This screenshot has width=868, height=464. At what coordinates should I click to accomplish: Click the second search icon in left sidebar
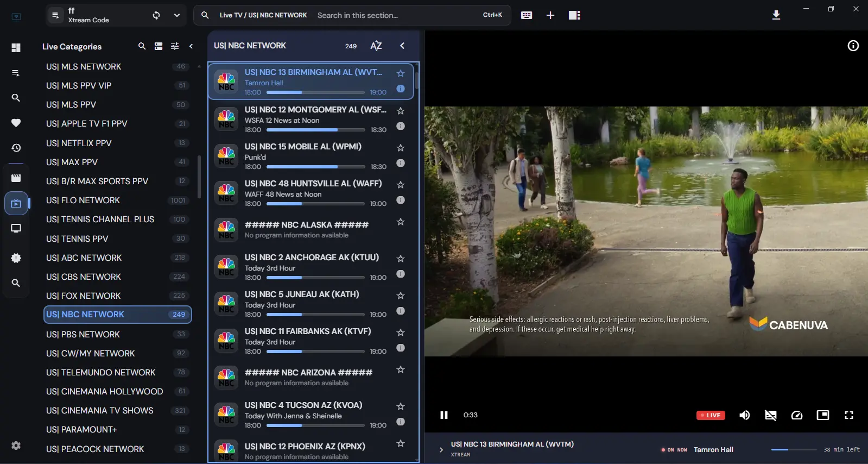16,283
